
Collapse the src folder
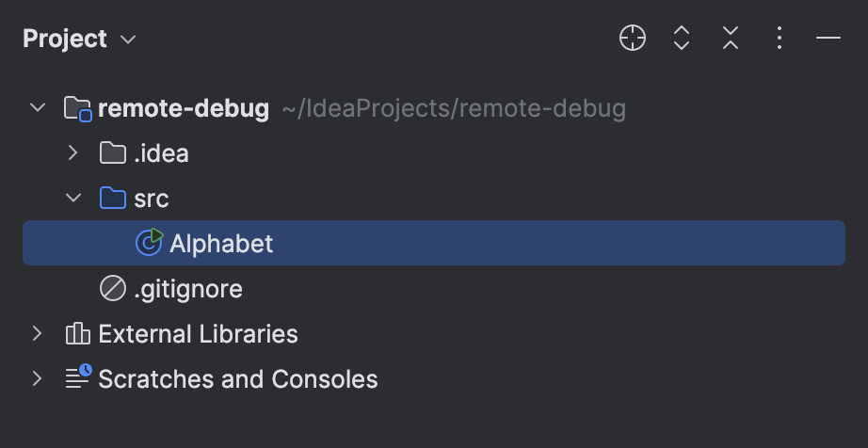(x=73, y=198)
